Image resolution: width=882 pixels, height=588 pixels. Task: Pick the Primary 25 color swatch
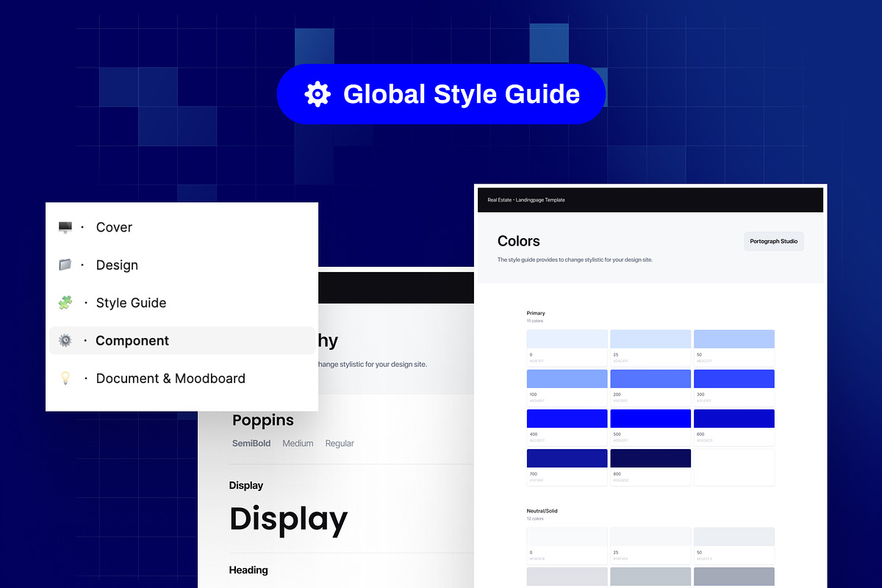click(650, 339)
